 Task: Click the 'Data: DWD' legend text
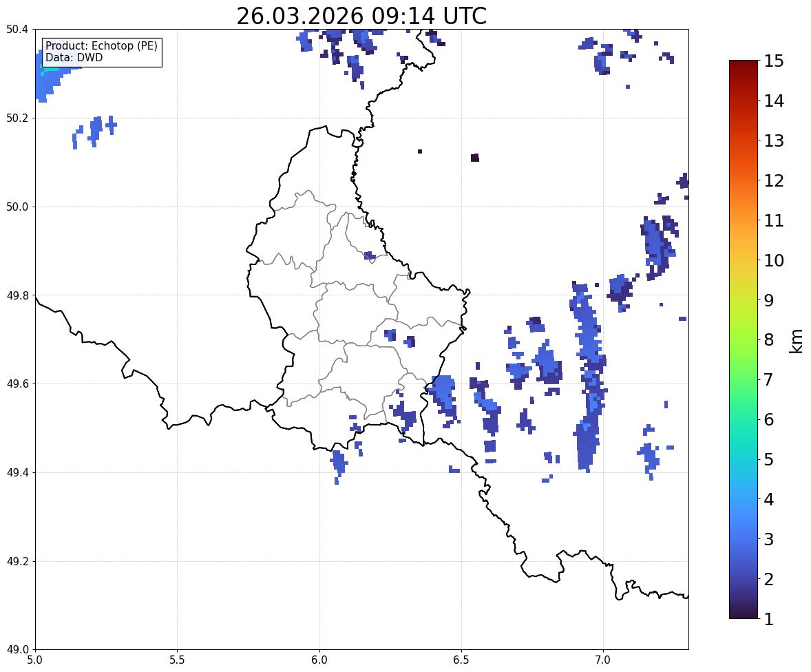click(x=74, y=57)
